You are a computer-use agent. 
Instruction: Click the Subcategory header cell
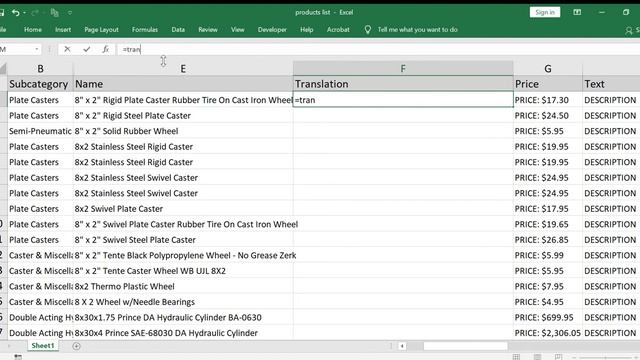point(40,84)
